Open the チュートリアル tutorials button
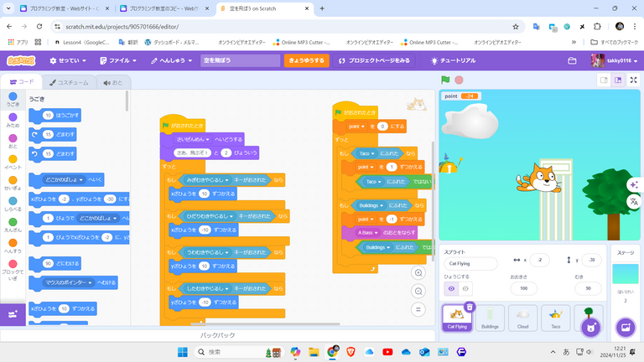This screenshot has height=362, width=644. click(x=453, y=60)
